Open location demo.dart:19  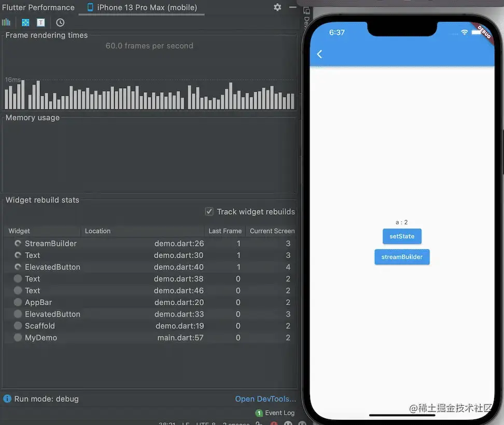[180, 326]
